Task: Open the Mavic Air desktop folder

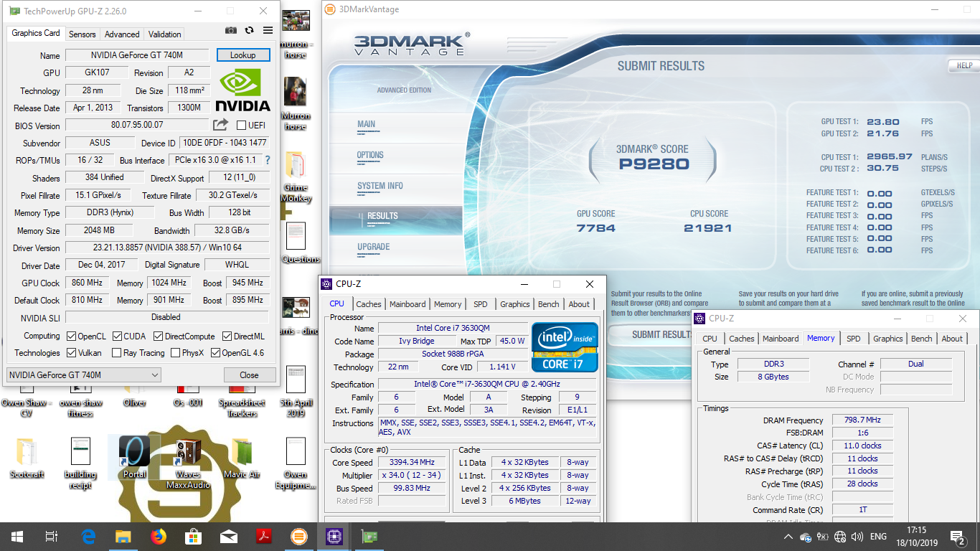Action: 242,456
